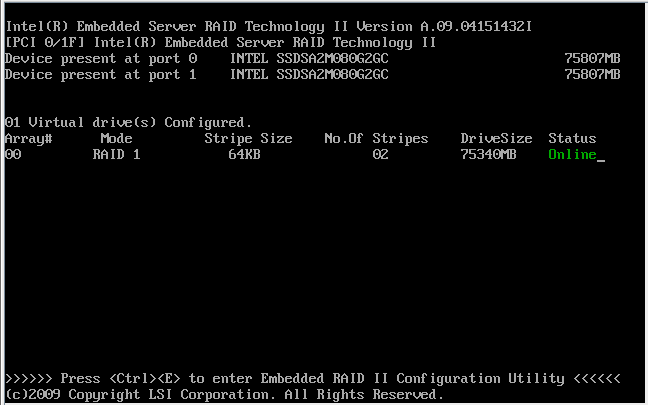
Task: Click the port 0 capacity 75807MB
Action: coord(592,58)
